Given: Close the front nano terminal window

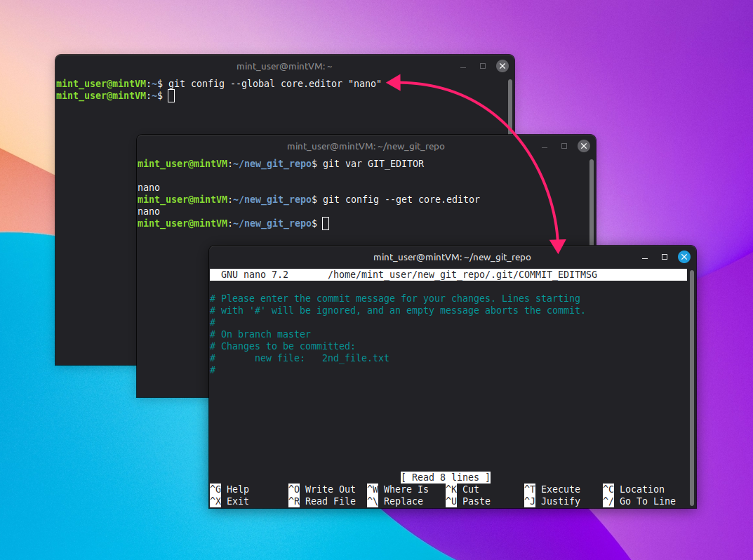Looking at the screenshot, I should [x=684, y=257].
